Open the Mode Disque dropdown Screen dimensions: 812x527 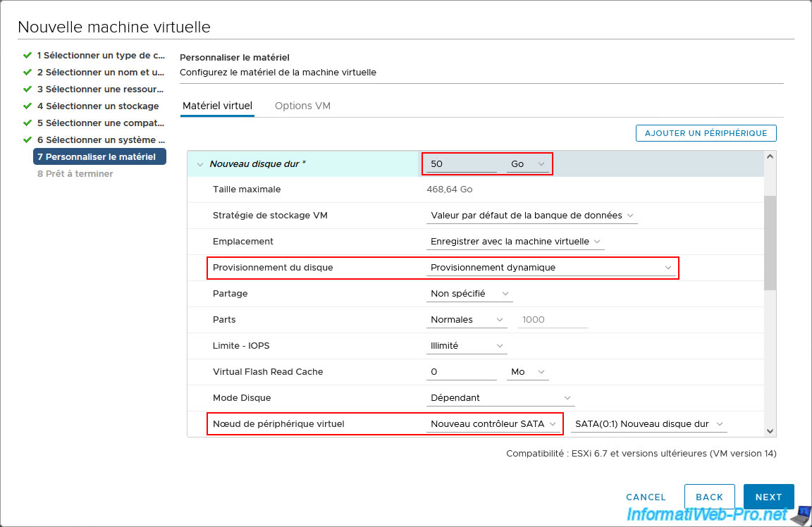[x=500, y=398]
